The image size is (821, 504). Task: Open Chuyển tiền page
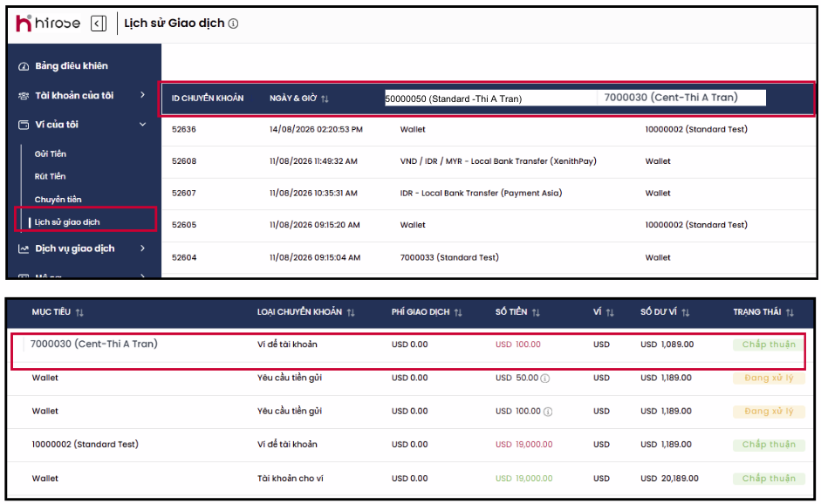58,200
